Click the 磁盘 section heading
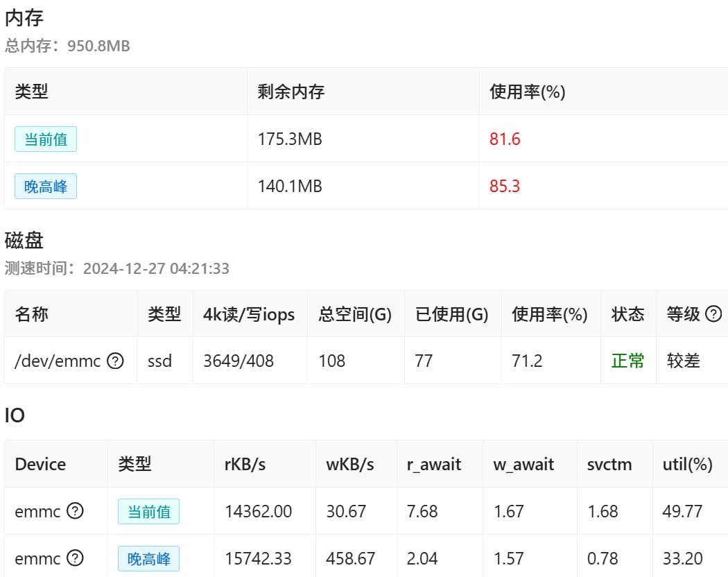728x577 pixels. pos(24,241)
